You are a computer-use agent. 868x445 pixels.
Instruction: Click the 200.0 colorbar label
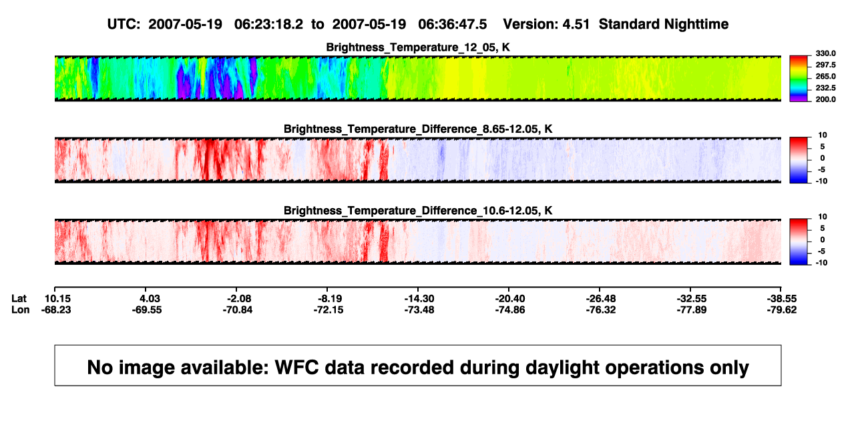click(826, 99)
